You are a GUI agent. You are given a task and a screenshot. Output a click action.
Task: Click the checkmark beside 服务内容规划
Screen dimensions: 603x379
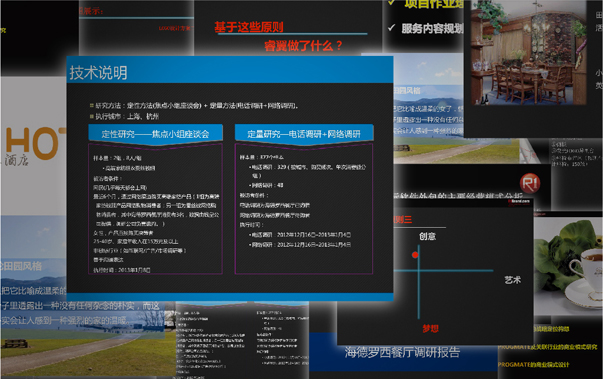tap(391, 28)
